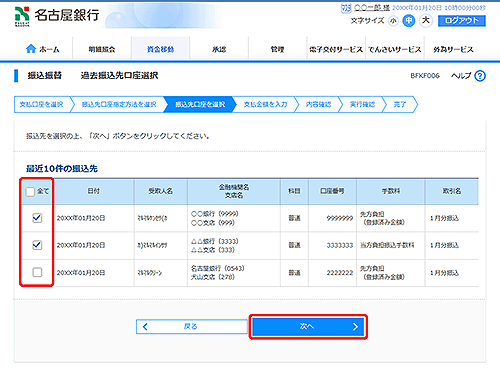The image size is (500, 381).
Task: Open the 管理 menu tab
Action: (x=277, y=49)
